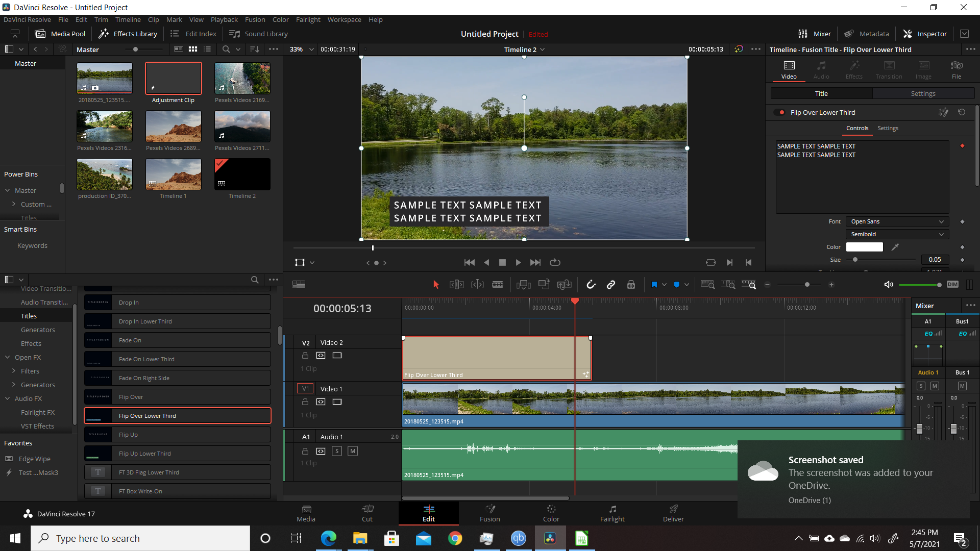Play the timeline in reverse
This screenshot has width=980, height=551.
486,262
